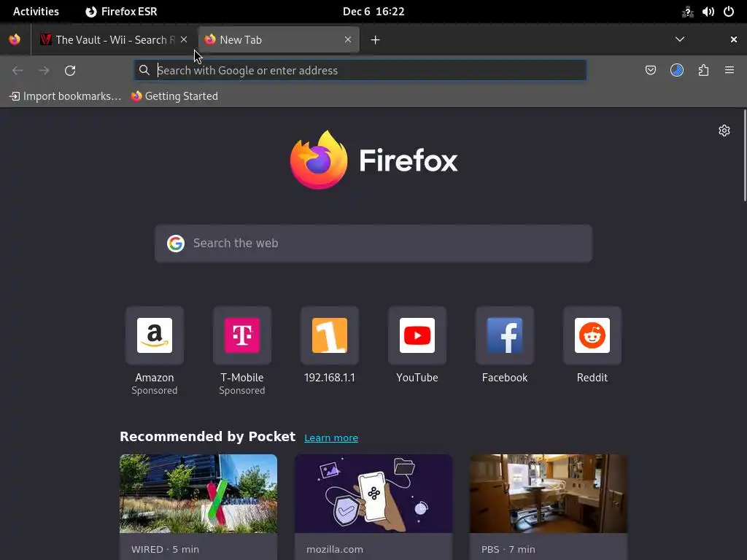Close the New Tab tab
This screenshot has height=560, width=747.
(x=348, y=39)
